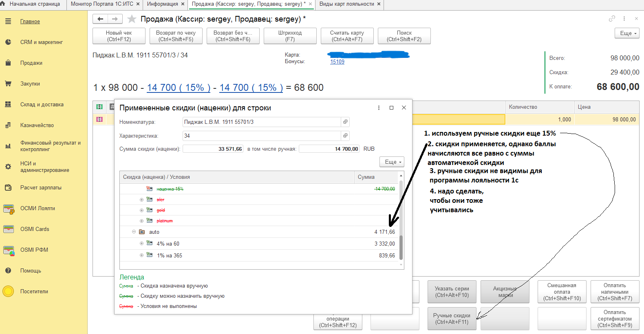Click the forward navigation arrow

(x=115, y=19)
